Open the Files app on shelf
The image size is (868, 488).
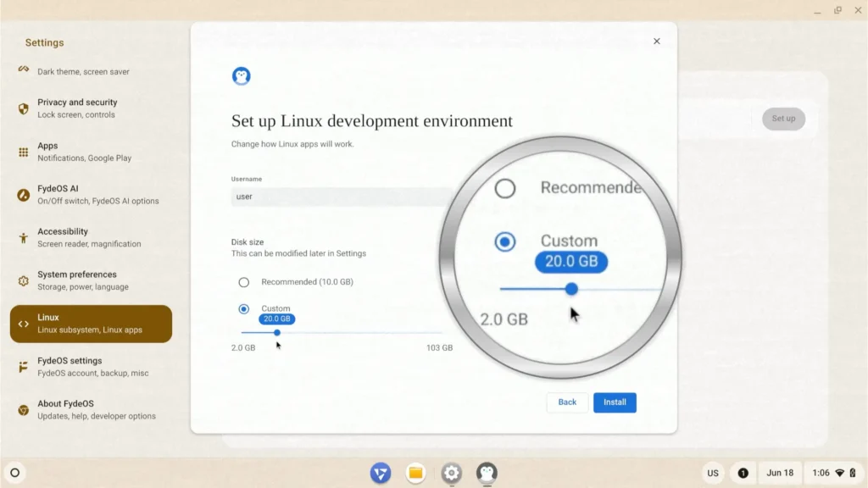(x=415, y=473)
